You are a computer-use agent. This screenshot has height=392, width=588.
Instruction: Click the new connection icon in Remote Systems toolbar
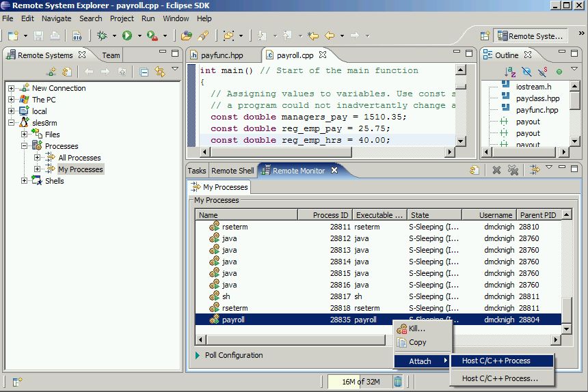(x=51, y=72)
